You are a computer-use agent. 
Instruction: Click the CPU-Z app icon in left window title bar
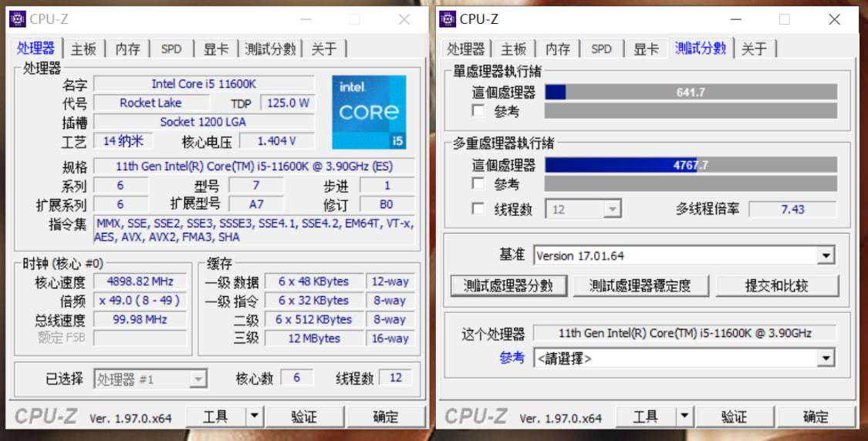[17, 19]
